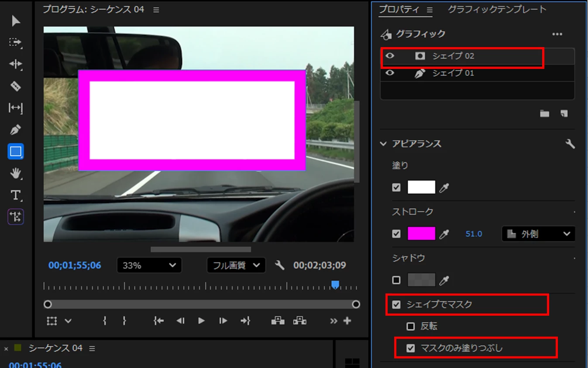This screenshot has width=588, height=368.
Task: Disable the ストローク stroke checkbox
Action: coord(396,234)
